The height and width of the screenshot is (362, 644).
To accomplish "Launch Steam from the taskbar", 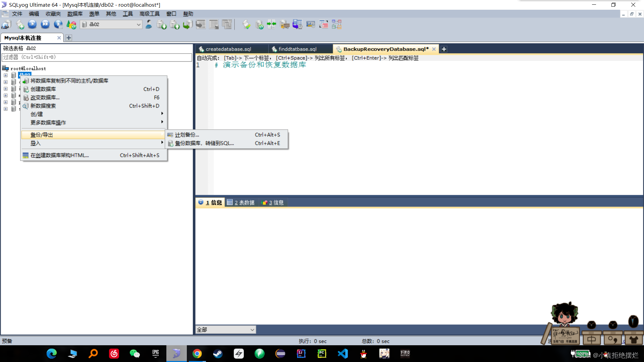I will click(x=218, y=353).
